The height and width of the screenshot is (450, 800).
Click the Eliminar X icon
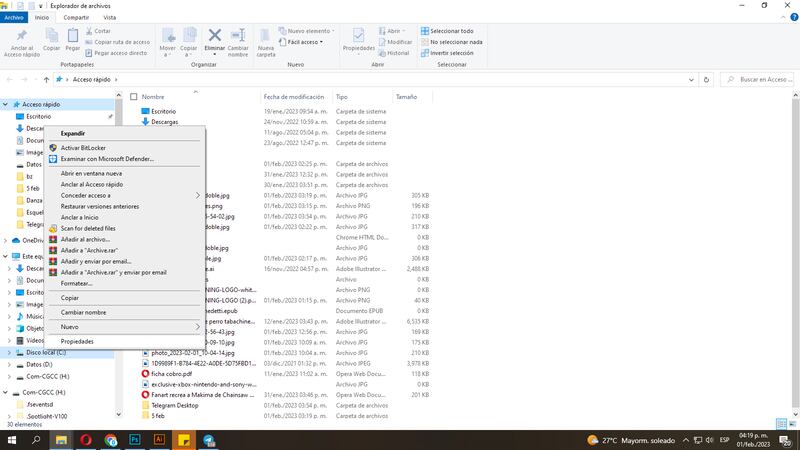pos(215,35)
